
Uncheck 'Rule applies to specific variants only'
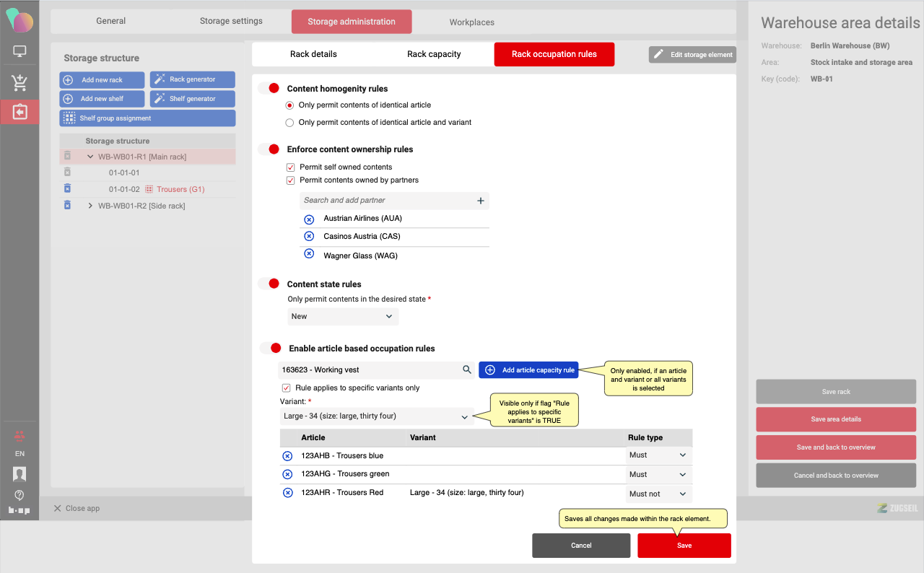click(286, 388)
